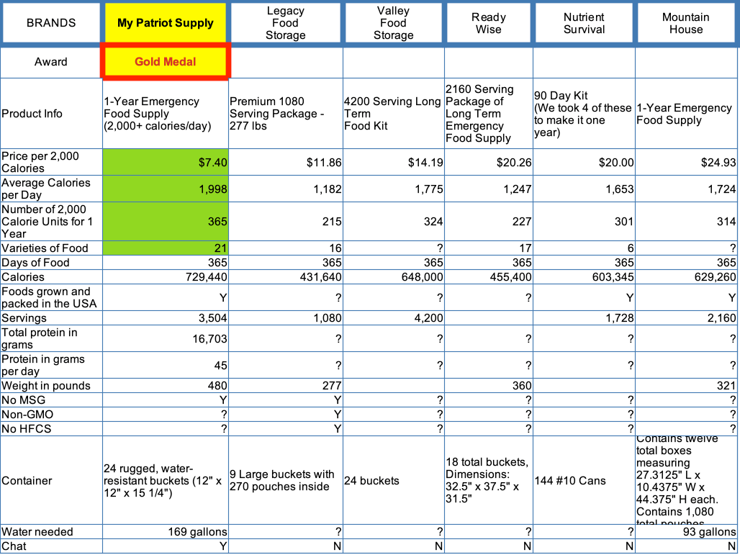The height and width of the screenshot is (560, 740).
Task: Select the Gold Medal award cell
Action: coord(165,62)
